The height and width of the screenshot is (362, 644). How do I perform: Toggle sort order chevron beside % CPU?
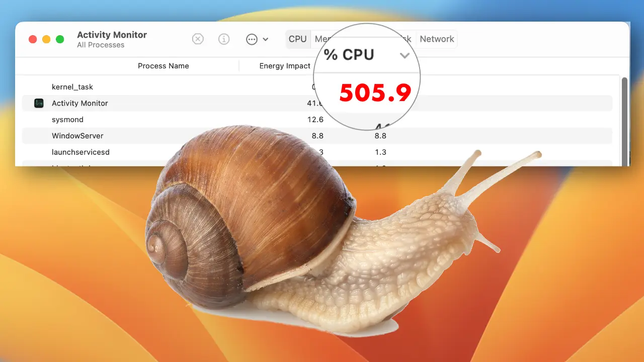[405, 55]
